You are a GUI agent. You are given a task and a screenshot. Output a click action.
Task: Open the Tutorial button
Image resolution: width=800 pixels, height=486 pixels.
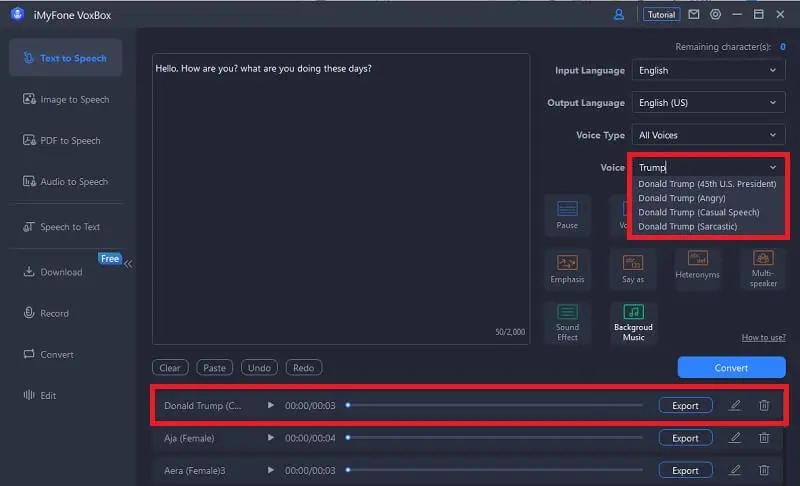(x=661, y=15)
